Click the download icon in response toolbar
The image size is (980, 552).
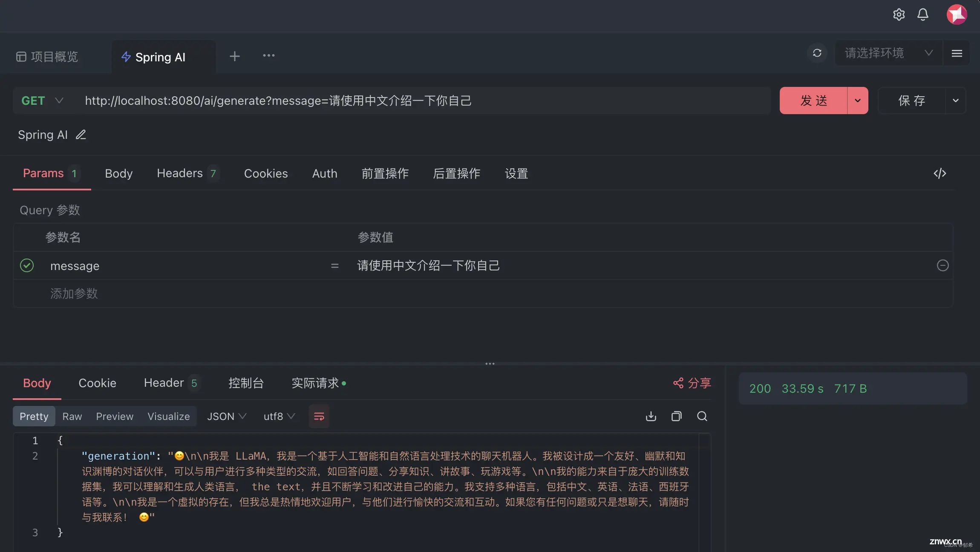(650, 417)
